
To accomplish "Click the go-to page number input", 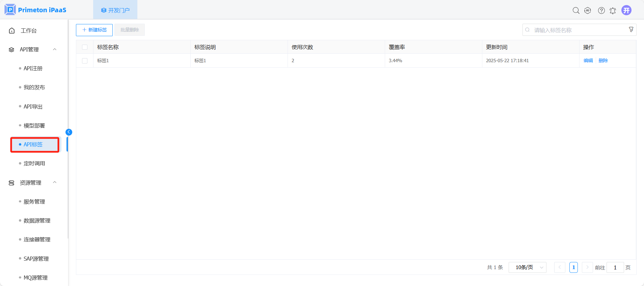I will (615, 267).
